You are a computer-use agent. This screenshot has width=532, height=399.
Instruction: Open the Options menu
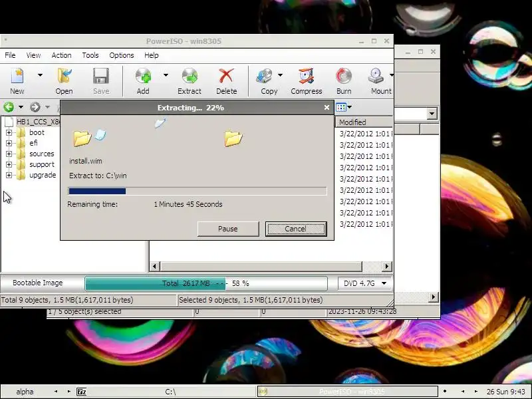point(122,55)
